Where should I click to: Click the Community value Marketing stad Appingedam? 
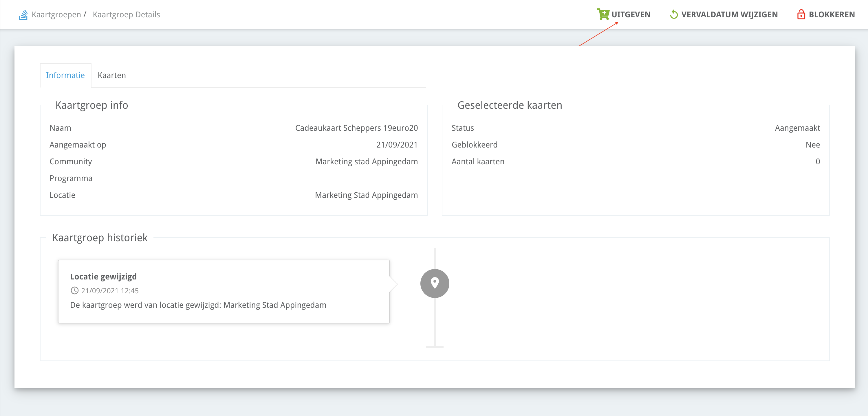pos(366,161)
